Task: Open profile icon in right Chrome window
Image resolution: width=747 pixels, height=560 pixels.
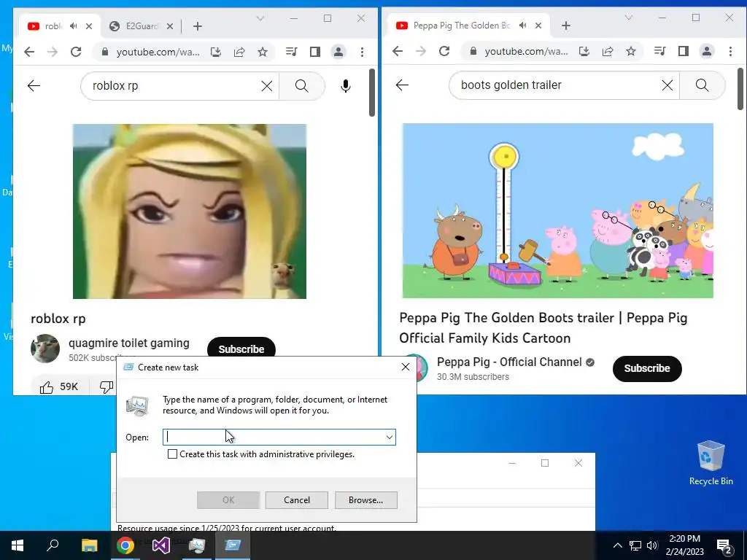Action: [706, 51]
